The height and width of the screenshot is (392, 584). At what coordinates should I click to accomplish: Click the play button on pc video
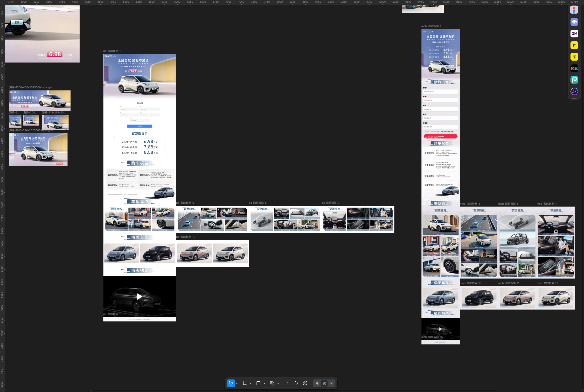pyautogui.click(x=139, y=297)
